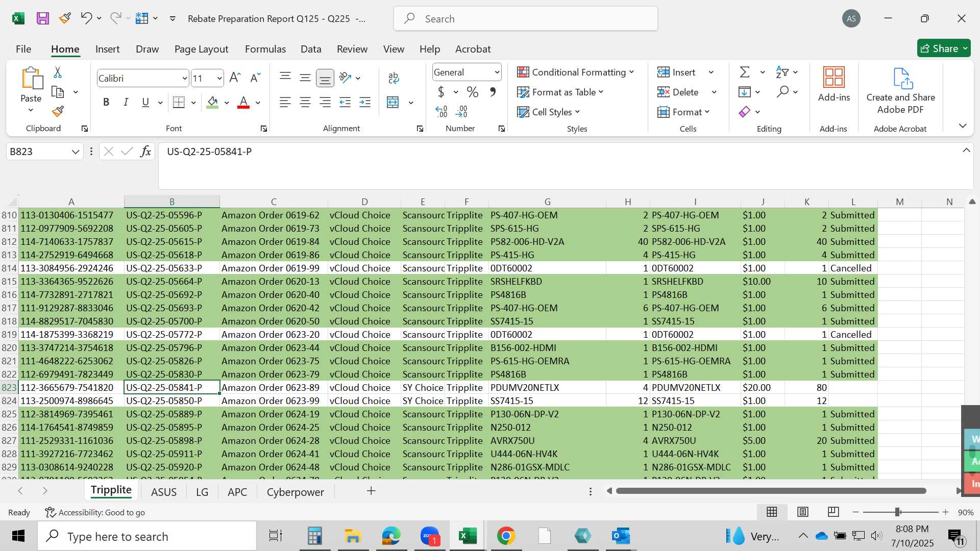The width and height of the screenshot is (980, 551).
Task: Click the Sort and Filter icon
Action: click(x=782, y=72)
